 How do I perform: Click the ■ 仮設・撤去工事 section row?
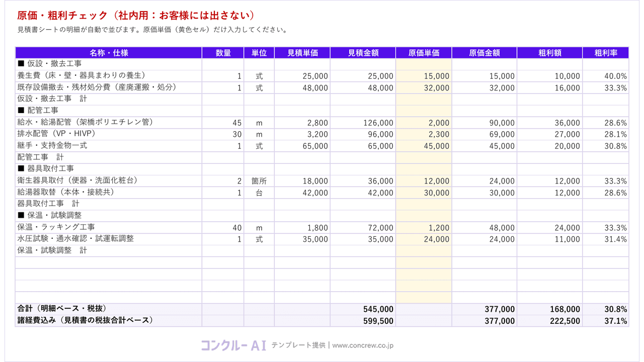point(322,64)
